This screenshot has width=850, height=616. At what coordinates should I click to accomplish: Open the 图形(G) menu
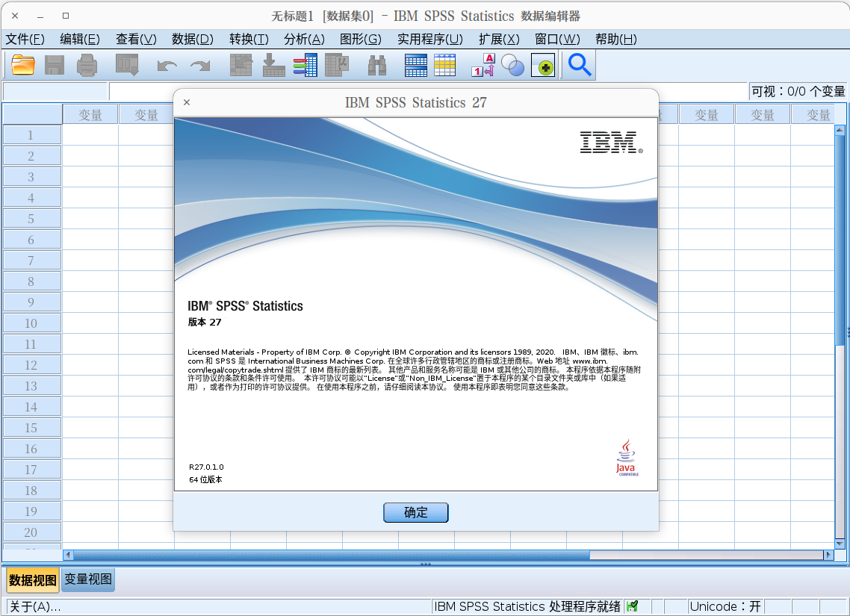coord(361,39)
